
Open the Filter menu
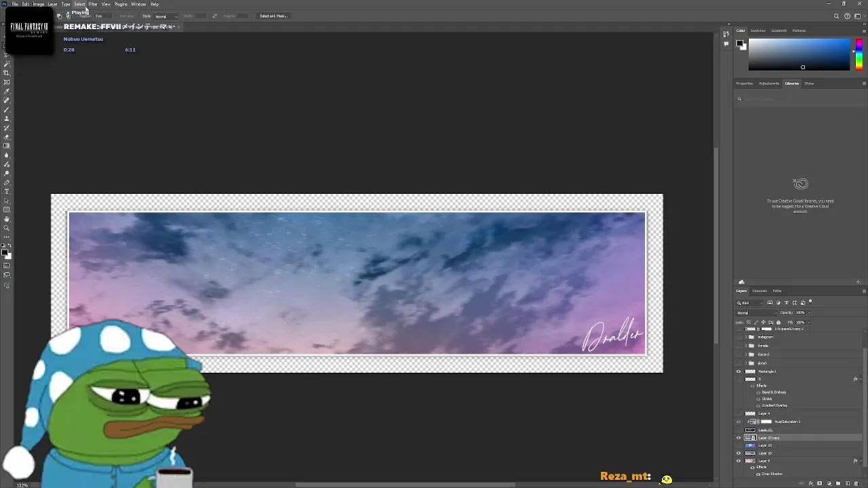[93, 4]
